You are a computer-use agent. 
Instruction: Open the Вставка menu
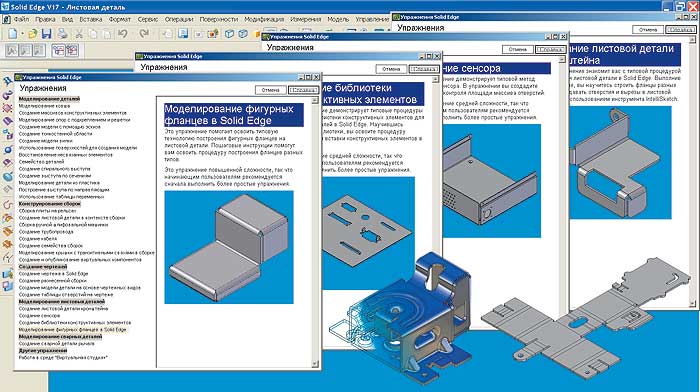(x=91, y=20)
